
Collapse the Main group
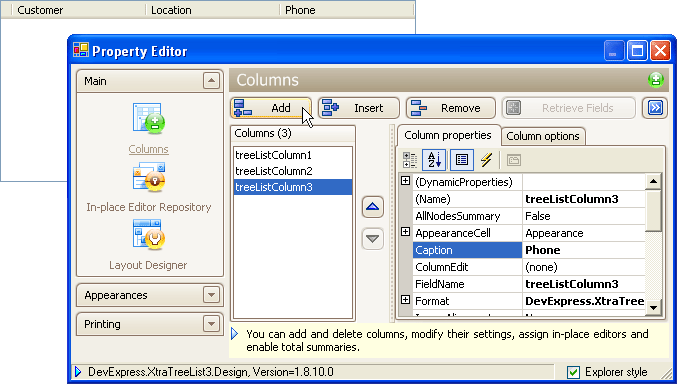point(211,81)
